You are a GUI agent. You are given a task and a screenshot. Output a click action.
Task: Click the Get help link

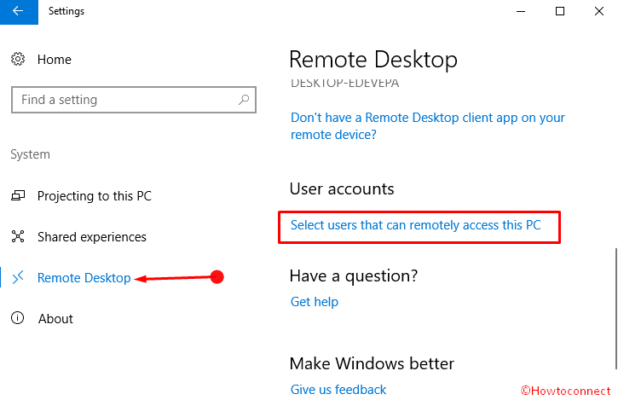click(314, 302)
